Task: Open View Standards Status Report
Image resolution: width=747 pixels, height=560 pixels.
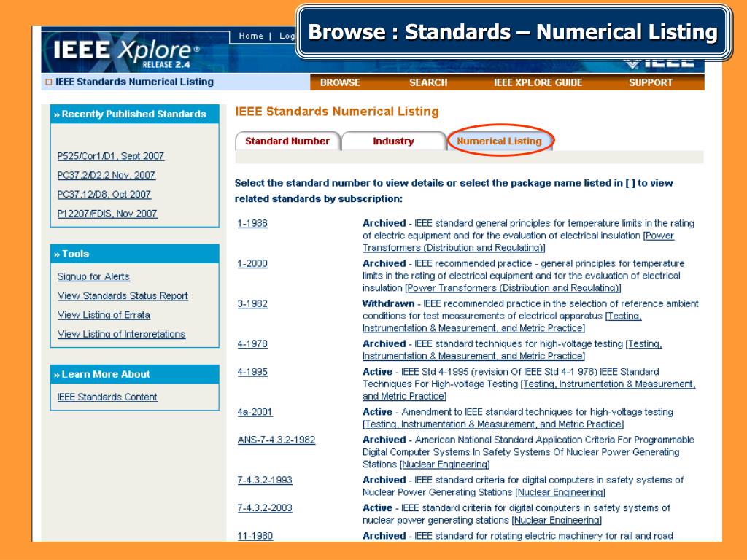Action: [x=123, y=296]
